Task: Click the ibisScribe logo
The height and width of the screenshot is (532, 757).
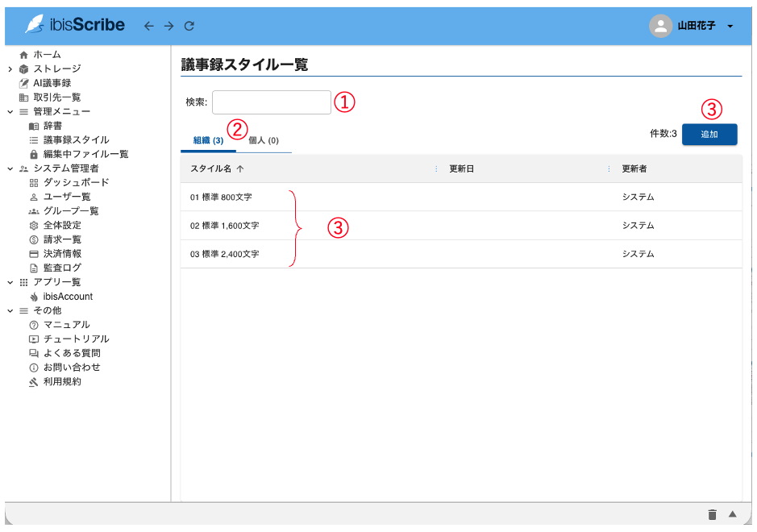Action: [x=75, y=25]
